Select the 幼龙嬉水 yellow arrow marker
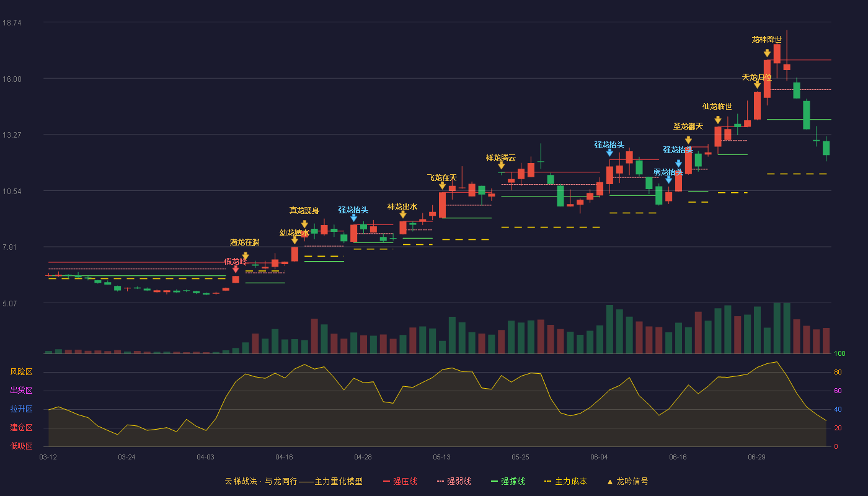 [294, 241]
